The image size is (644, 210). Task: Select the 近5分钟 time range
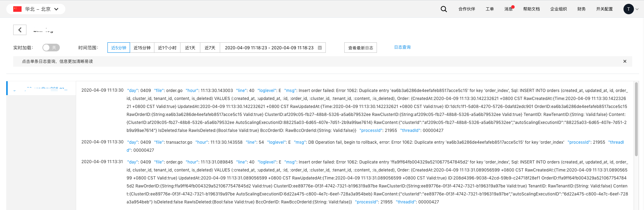[119, 48]
